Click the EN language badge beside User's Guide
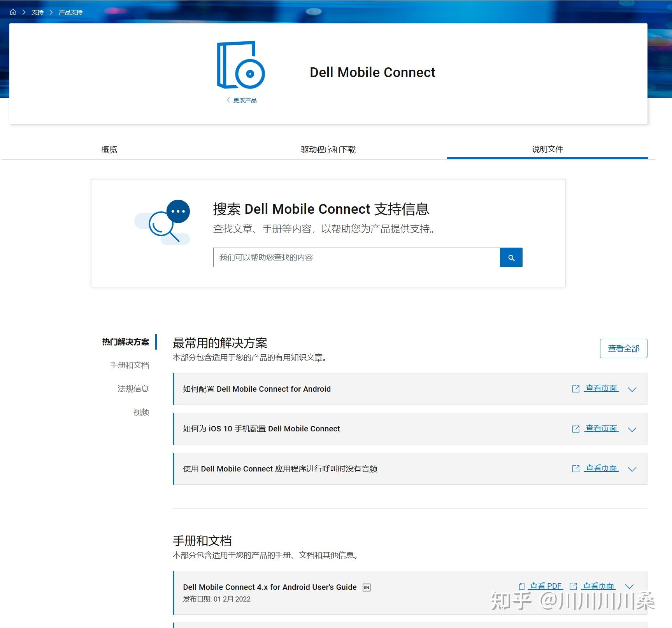Image resolution: width=672 pixels, height=628 pixels. [x=367, y=588]
